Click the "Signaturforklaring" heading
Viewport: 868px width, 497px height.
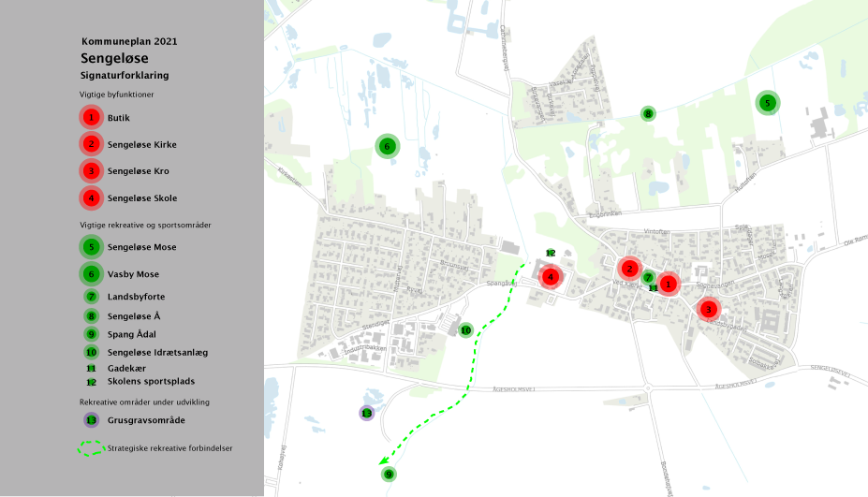tap(125, 75)
